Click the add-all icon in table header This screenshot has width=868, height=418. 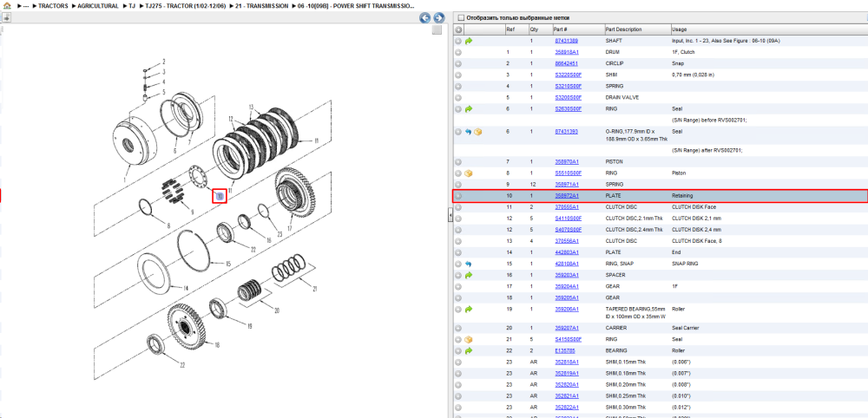[458, 29]
